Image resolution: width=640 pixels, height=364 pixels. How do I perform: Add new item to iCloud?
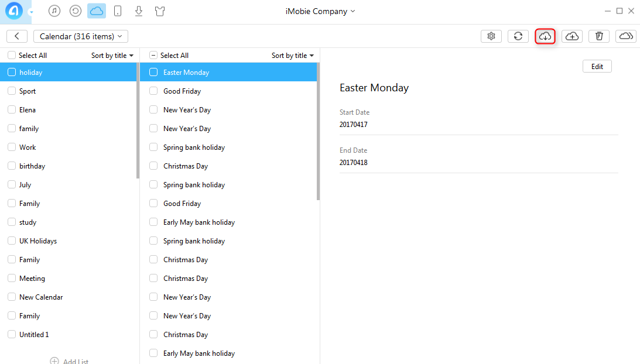pyautogui.click(x=572, y=36)
